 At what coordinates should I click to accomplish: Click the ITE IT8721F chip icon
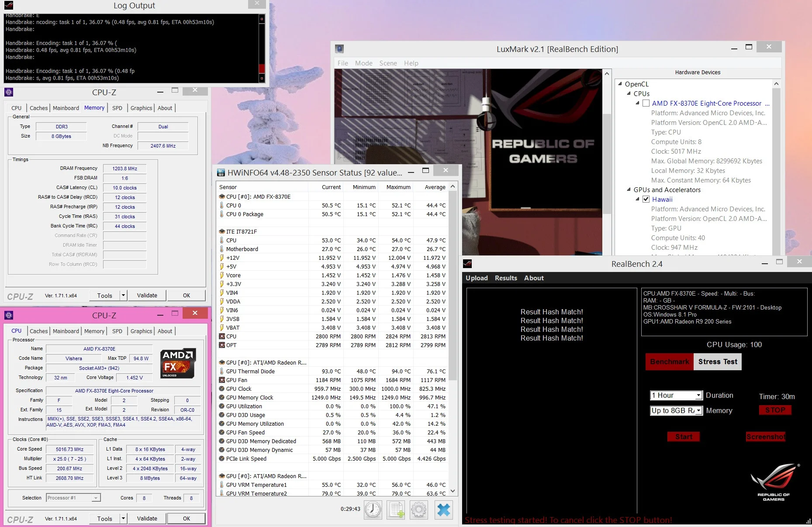click(222, 231)
